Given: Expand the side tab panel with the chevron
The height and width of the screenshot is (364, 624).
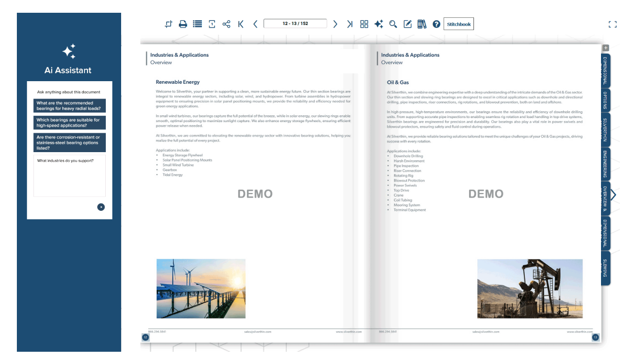Looking at the screenshot, I should coord(613,195).
